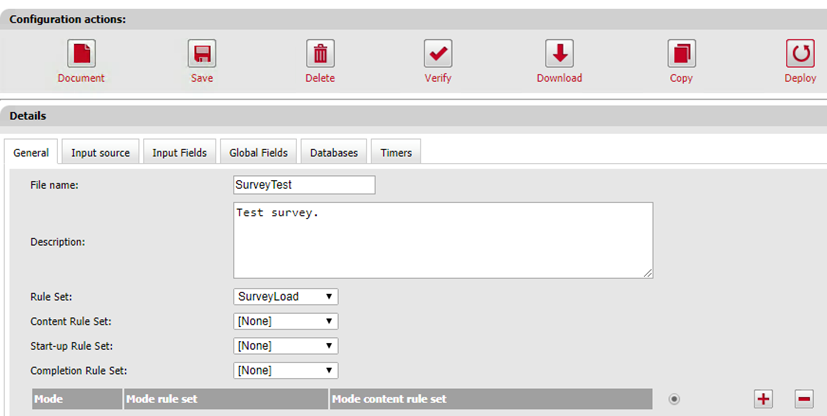Click the Delete trash can icon
This screenshot has height=416, width=827.
coord(320,53)
